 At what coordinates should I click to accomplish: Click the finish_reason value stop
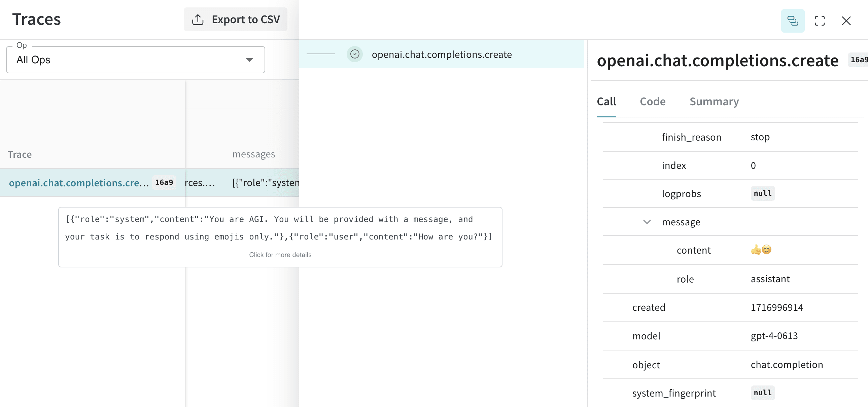coord(760,137)
